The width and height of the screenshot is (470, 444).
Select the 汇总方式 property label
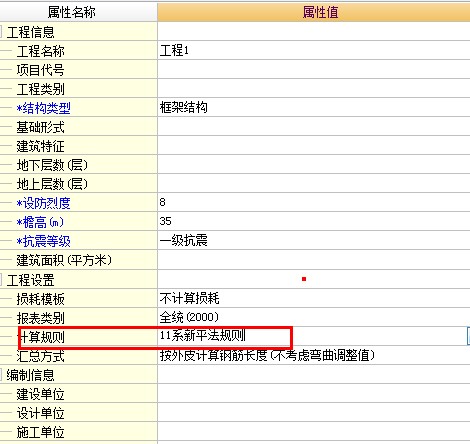tap(40, 356)
